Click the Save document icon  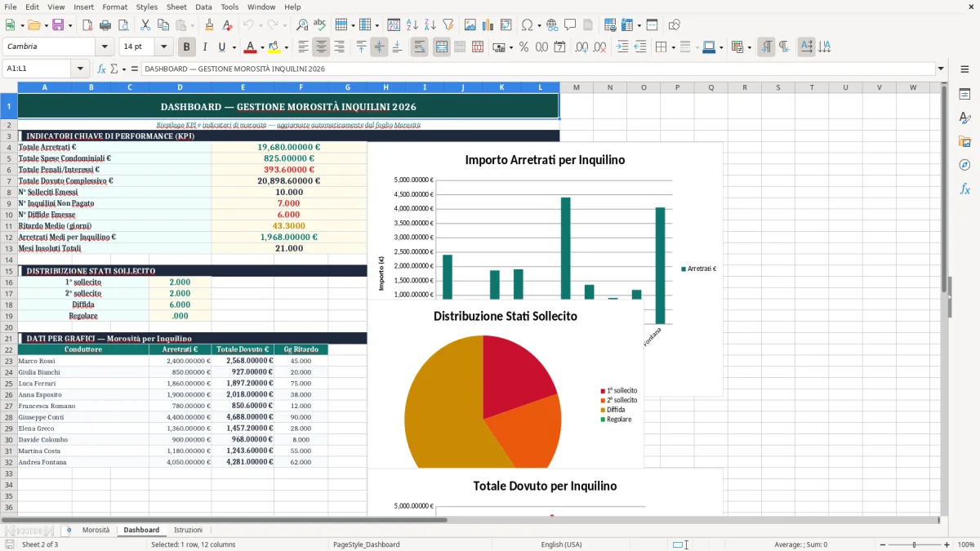pyautogui.click(x=58, y=25)
